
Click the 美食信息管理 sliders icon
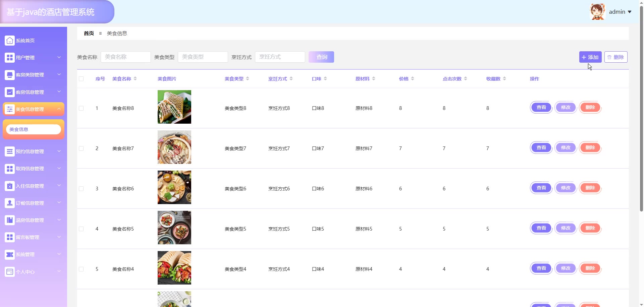(10, 109)
